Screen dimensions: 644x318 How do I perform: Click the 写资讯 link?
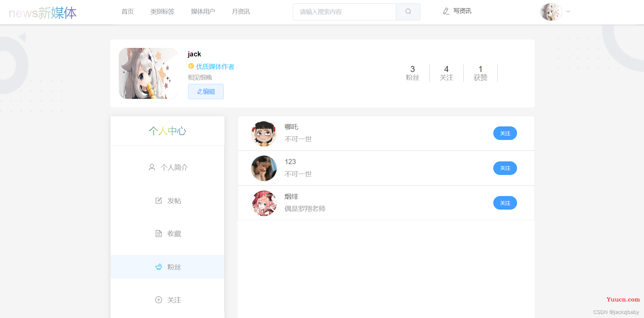click(462, 11)
